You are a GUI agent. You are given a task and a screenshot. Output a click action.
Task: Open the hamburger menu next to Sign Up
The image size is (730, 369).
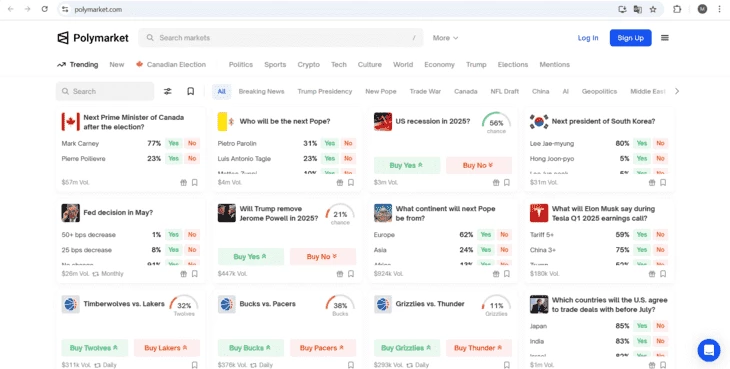pos(665,38)
